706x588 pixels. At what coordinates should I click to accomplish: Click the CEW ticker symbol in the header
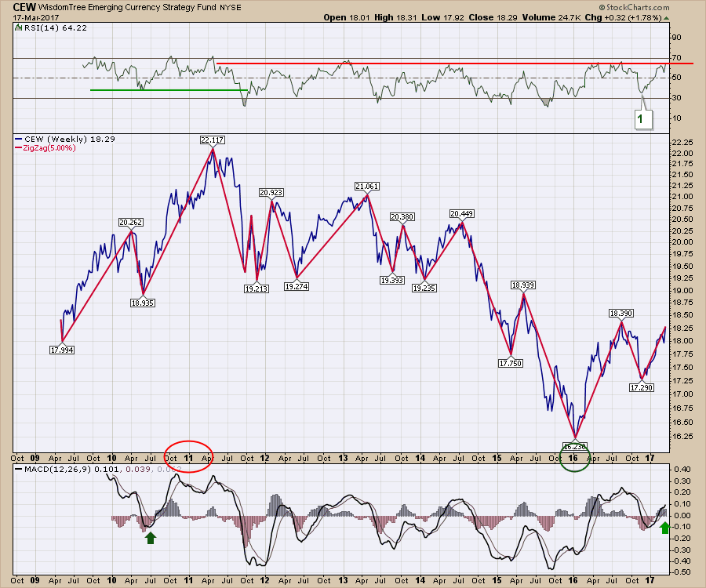[24, 7]
